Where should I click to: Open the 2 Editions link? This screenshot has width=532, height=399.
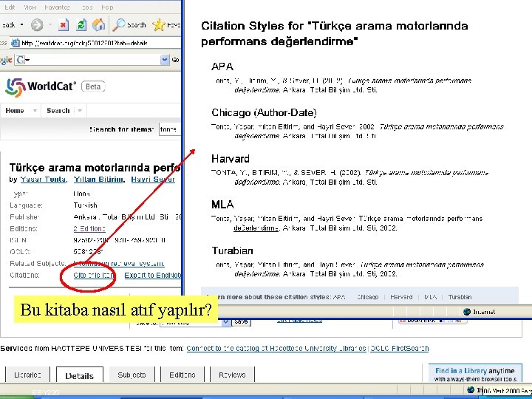89,228
